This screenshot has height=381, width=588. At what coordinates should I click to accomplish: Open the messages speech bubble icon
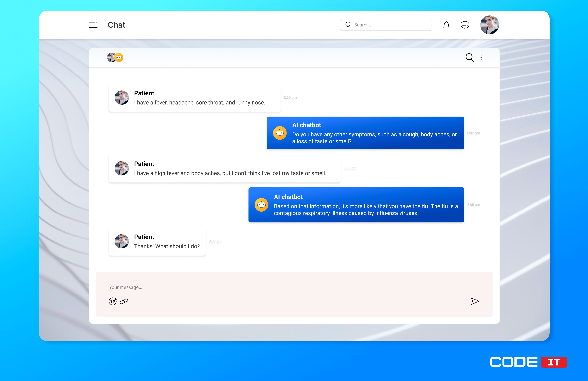[465, 25]
